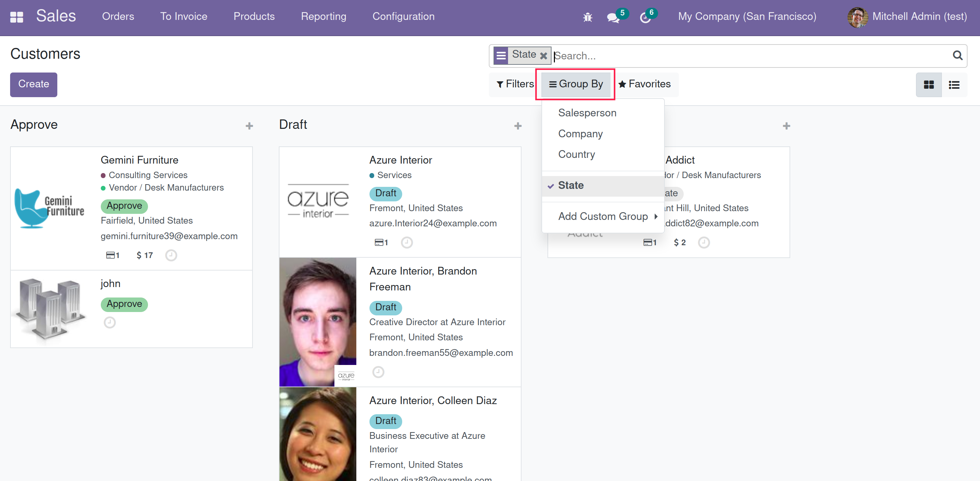Click brandon.freeman55@example.com email
980x481 pixels.
tap(441, 353)
